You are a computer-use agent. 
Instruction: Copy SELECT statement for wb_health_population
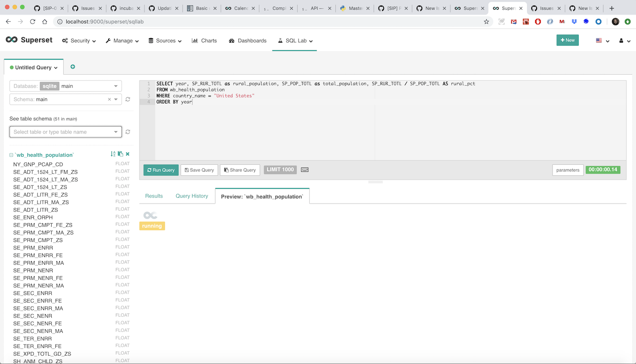pos(120,154)
